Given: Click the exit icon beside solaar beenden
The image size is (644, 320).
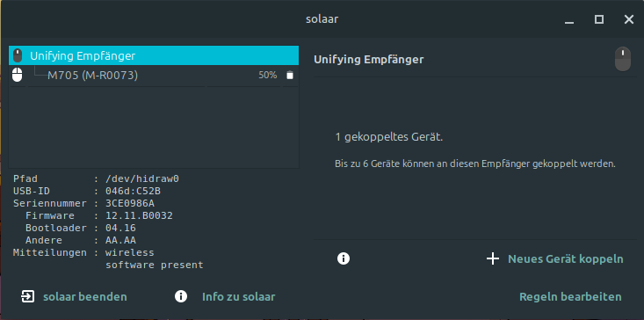Looking at the screenshot, I should point(27,296).
